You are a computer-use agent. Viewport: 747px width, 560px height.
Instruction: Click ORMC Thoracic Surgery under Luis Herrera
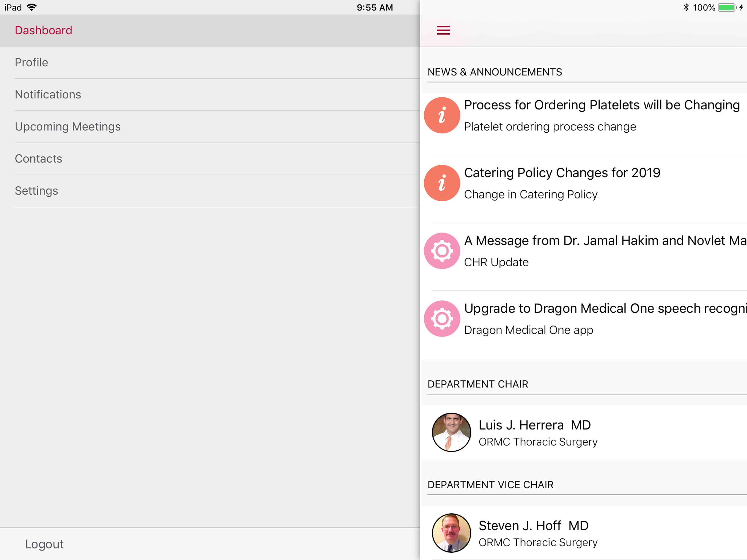point(538,442)
